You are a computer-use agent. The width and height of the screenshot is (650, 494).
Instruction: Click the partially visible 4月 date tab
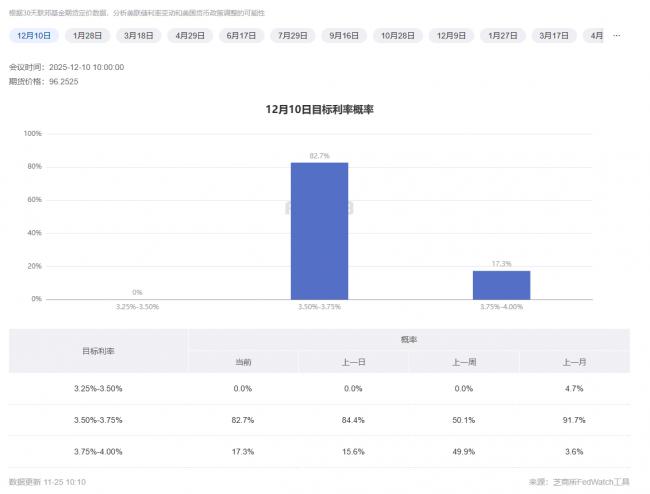[596, 35]
